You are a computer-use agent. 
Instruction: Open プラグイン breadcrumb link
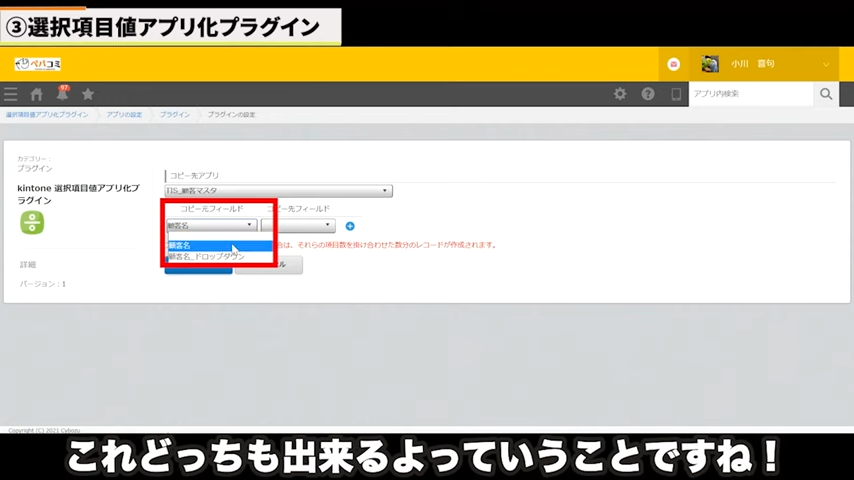pyautogui.click(x=175, y=115)
